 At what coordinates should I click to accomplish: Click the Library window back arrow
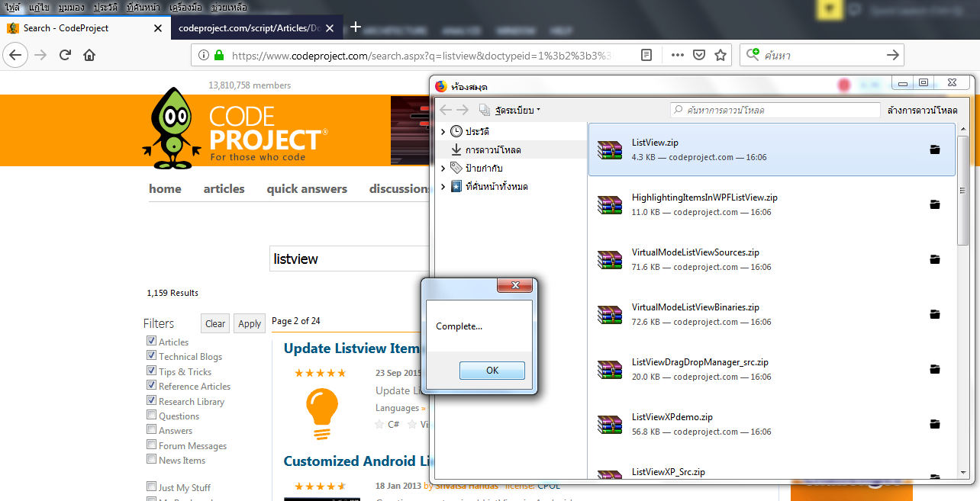coord(446,110)
